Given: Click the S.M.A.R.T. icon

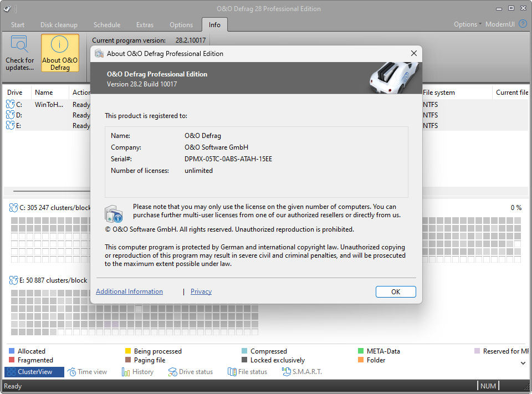Looking at the screenshot, I should coord(287,371).
